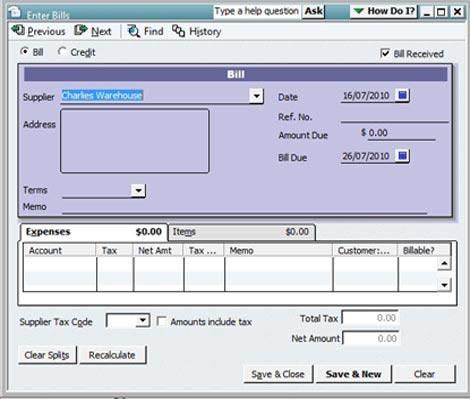Go to the Next bill
The width and height of the screenshot is (470, 399).
click(x=93, y=31)
